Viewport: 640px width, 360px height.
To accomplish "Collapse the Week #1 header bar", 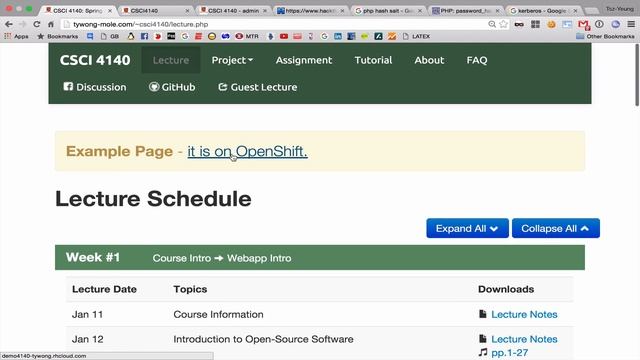I will point(320,258).
